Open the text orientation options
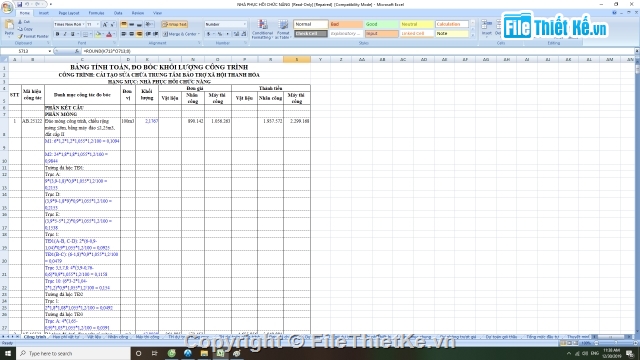The width and height of the screenshot is (640, 360). tap(149, 24)
